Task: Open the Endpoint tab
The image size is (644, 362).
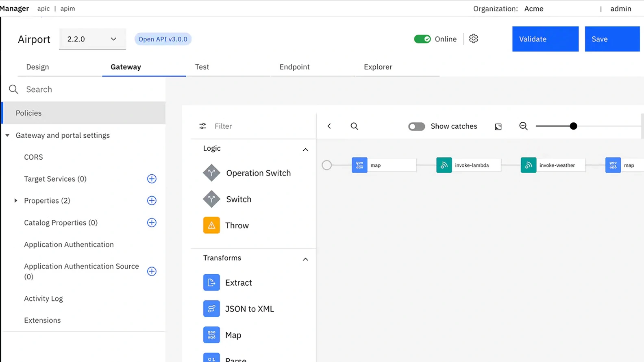Action: [x=294, y=67]
